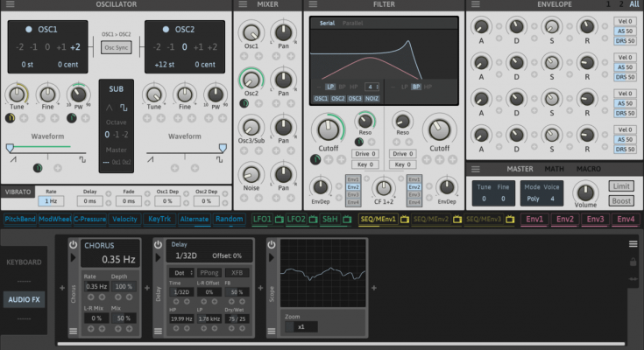Click OSC1 Tune modulation slot indicator

click(x=11, y=119)
